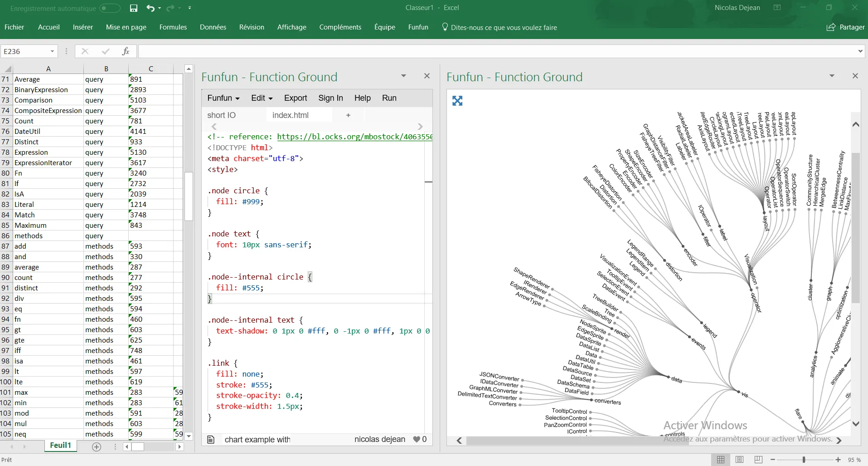Click the Insert Function fx icon
Image resolution: width=868 pixels, height=466 pixels.
pyautogui.click(x=126, y=51)
